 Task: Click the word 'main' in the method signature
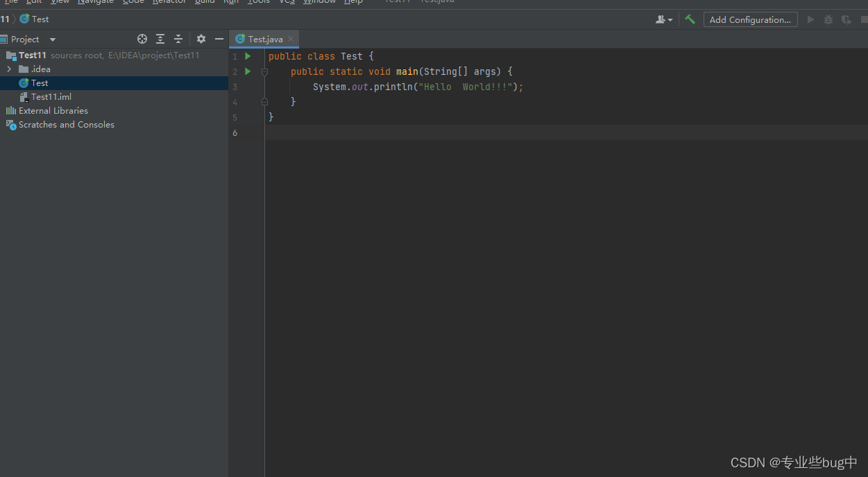click(407, 72)
